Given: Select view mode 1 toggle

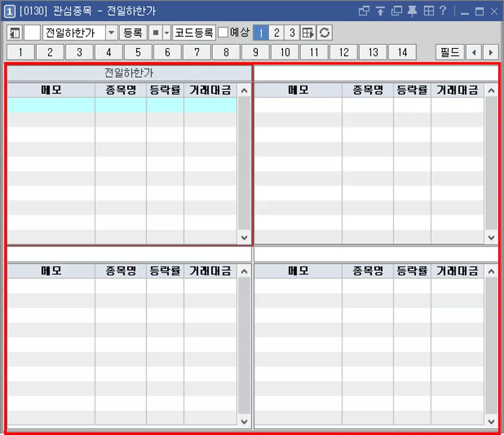Looking at the screenshot, I should pos(261,33).
